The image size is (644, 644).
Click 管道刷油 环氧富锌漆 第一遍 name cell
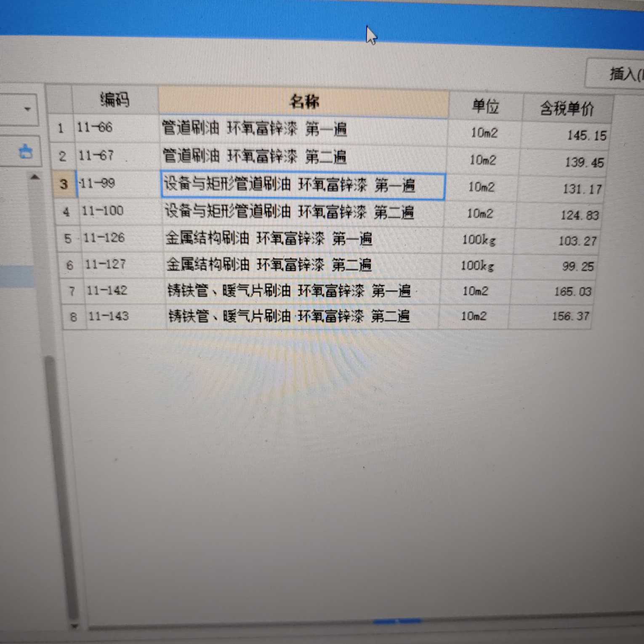(x=303, y=130)
